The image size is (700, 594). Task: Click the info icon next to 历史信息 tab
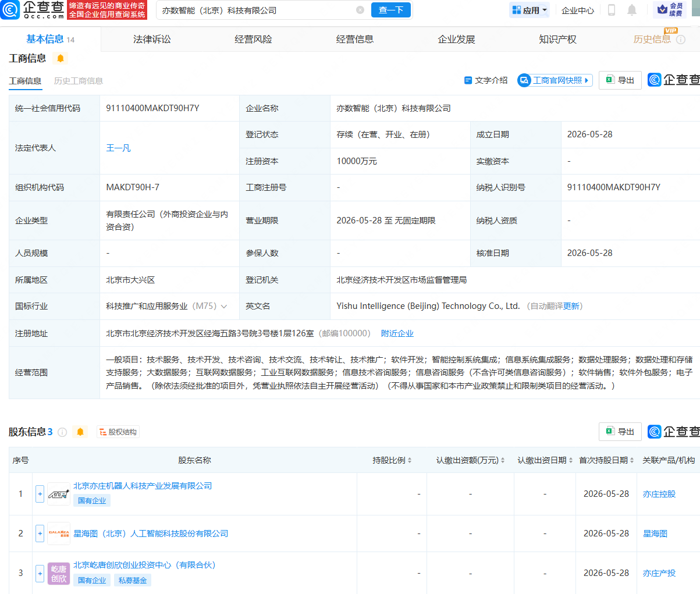pos(681,39)
